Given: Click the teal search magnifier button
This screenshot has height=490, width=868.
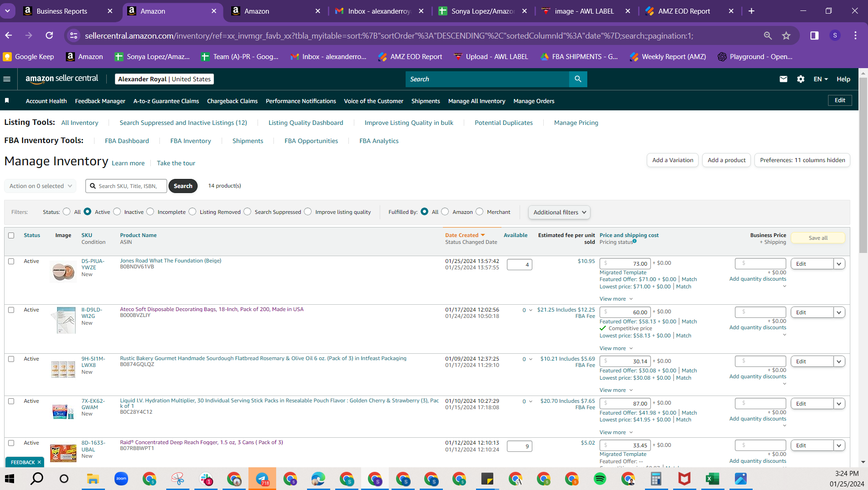Looking at the screenshot, I should (x=578, y=79).
